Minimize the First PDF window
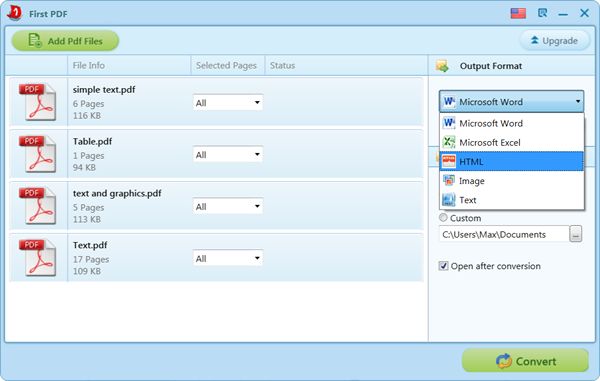 (563, 14)
